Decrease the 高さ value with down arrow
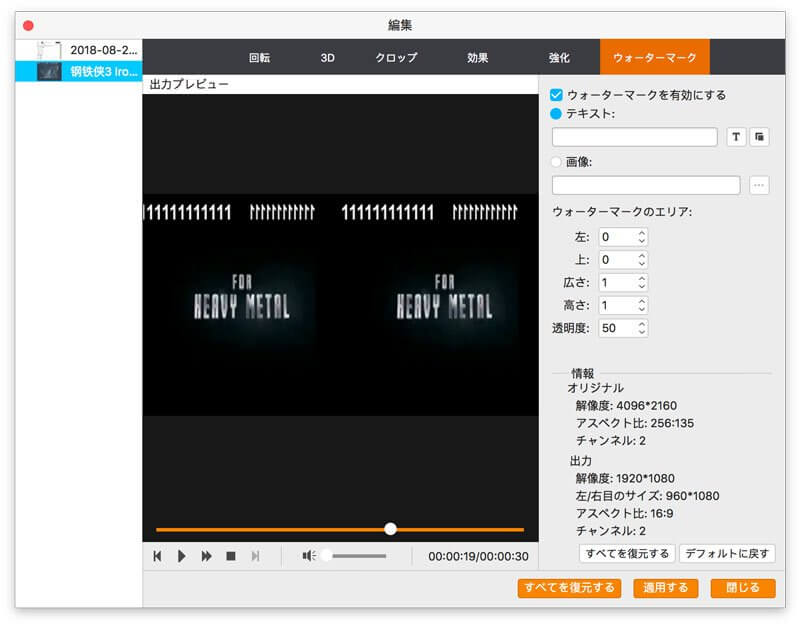Screen dimensions: 800x626 (x=642, y=309)
